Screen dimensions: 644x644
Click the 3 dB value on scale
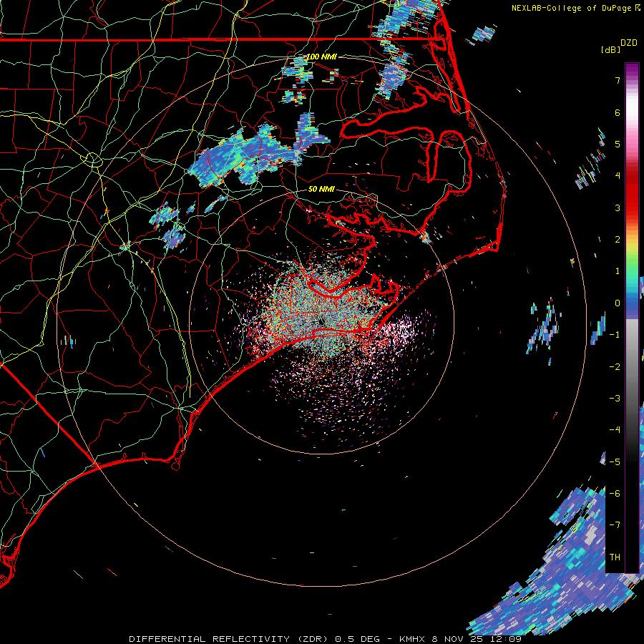(618, 208)
